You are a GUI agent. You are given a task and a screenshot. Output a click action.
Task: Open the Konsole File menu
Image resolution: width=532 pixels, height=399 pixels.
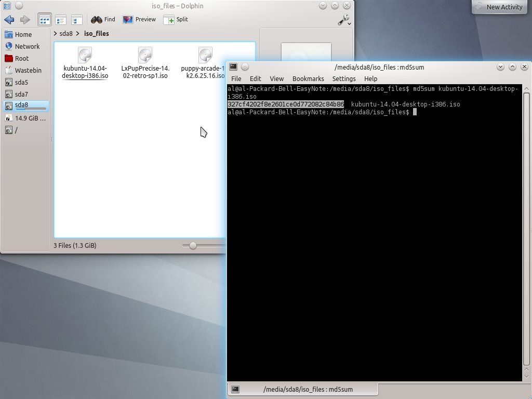pos(236,79)
